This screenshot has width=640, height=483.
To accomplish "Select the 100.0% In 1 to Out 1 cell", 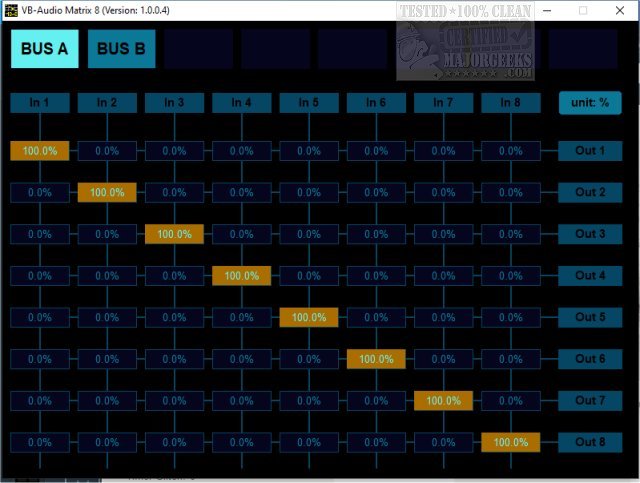I will [40, 151].
